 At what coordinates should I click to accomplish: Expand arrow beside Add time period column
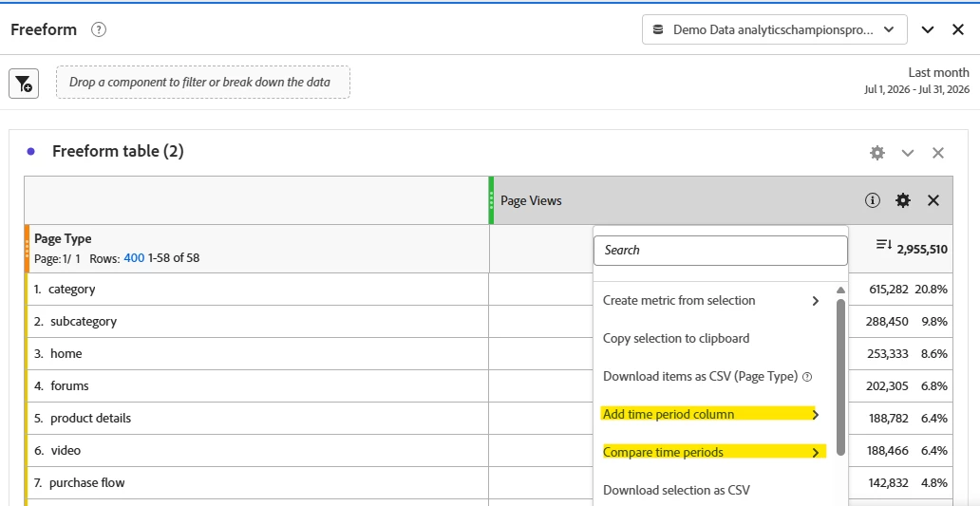[x=815, y=414]
